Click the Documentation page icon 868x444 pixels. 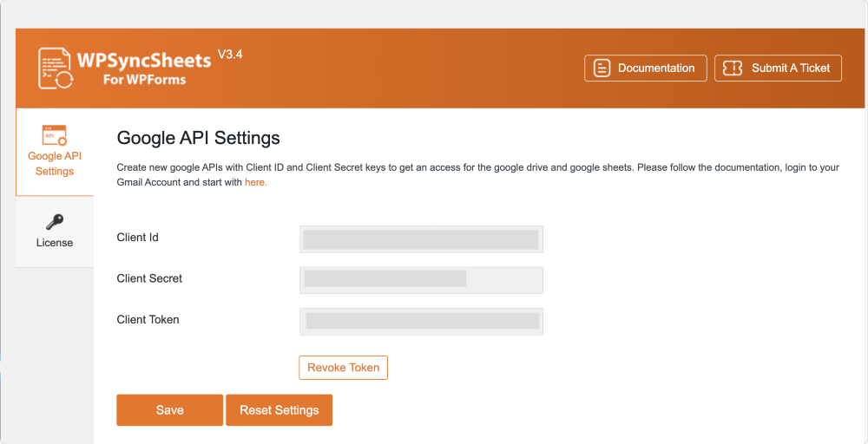click(x=602, y=68)
